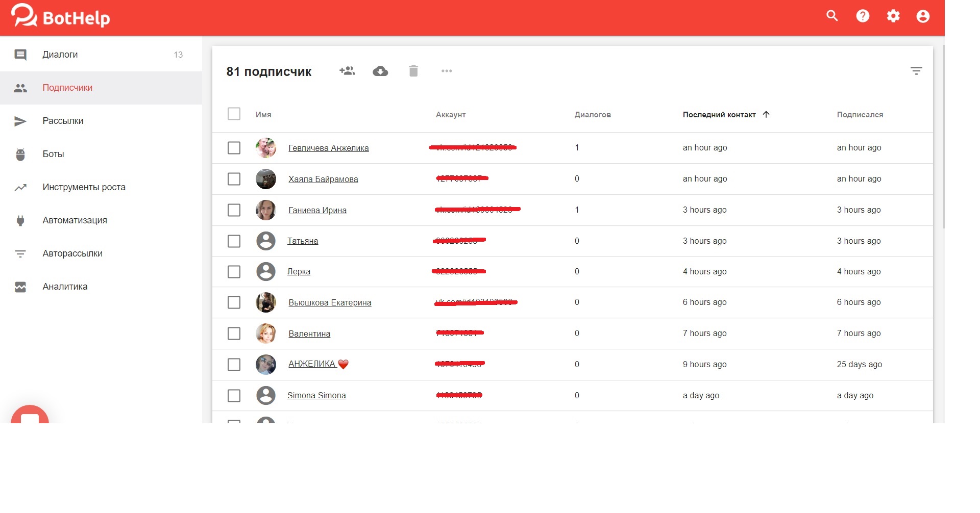
Task: Click the cloud download export icon
Action: click(x=380, y=71)
